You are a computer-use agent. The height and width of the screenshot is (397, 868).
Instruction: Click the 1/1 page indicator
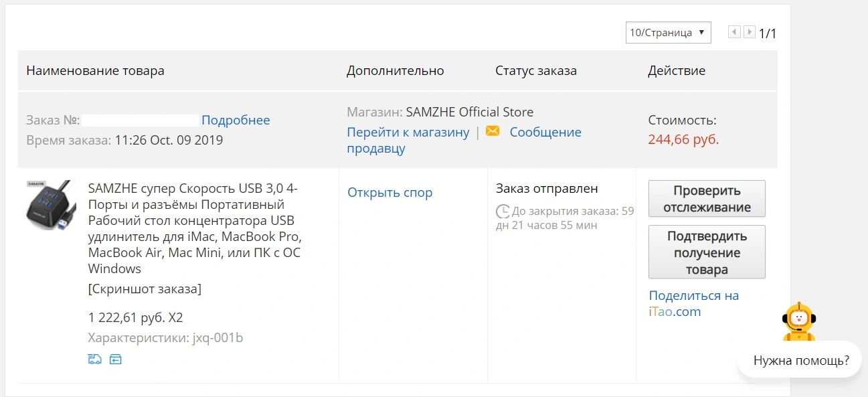point(768,33)
